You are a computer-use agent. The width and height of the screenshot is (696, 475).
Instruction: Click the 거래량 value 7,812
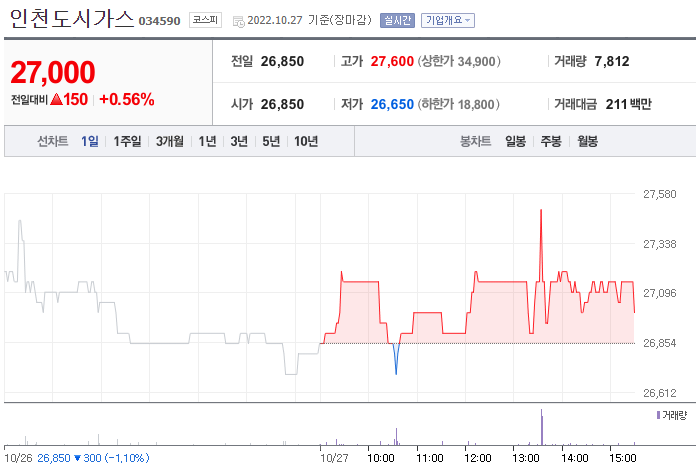coord(612,61)
